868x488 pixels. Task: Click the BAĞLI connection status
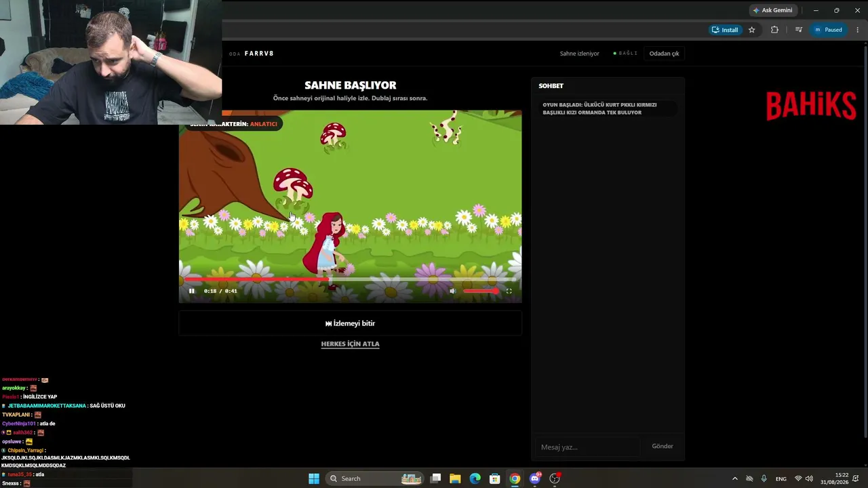[625, 54]
